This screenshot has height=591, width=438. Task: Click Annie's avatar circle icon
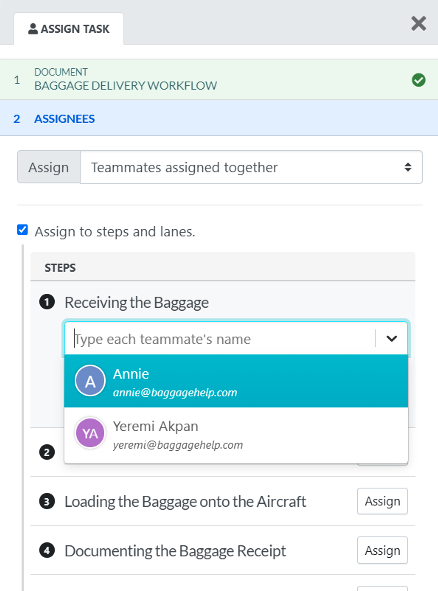90,381
